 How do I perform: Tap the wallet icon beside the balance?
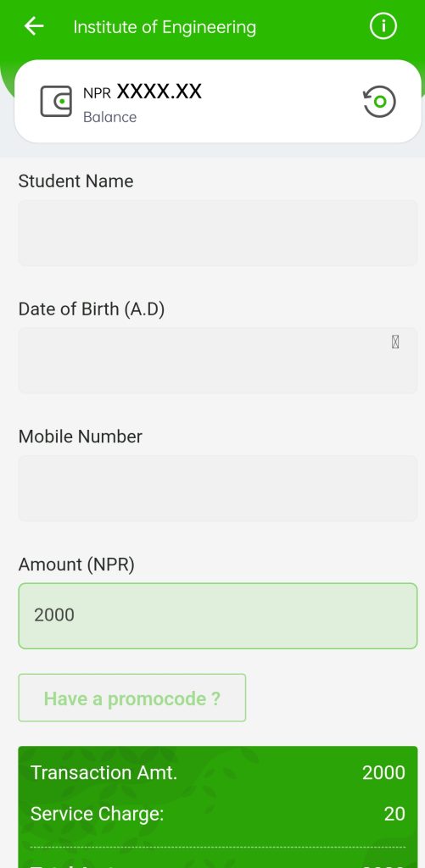(56, 102)
